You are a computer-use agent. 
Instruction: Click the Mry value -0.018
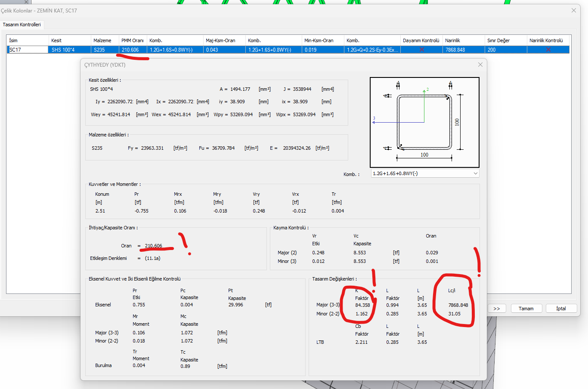(x=220, y=211)
